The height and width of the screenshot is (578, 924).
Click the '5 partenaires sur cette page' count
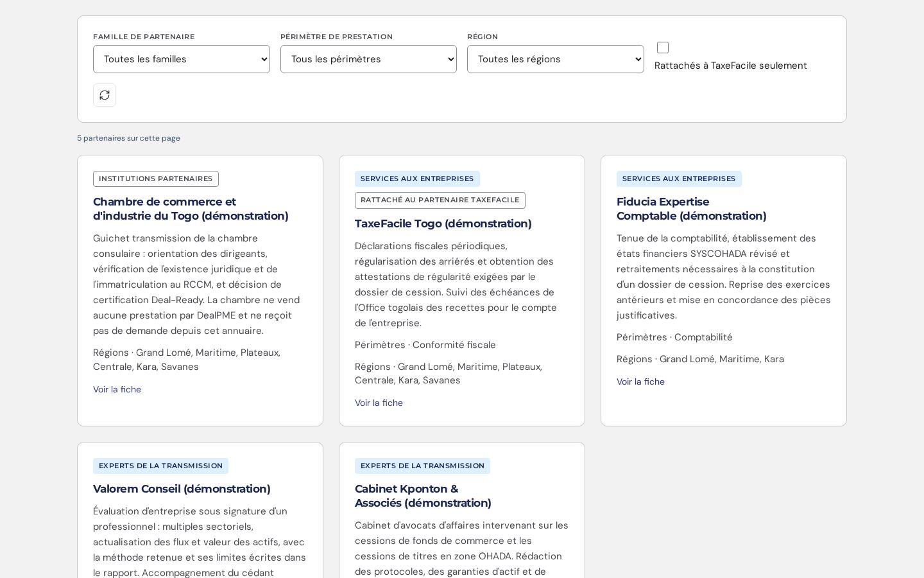(x=128, y=138)
